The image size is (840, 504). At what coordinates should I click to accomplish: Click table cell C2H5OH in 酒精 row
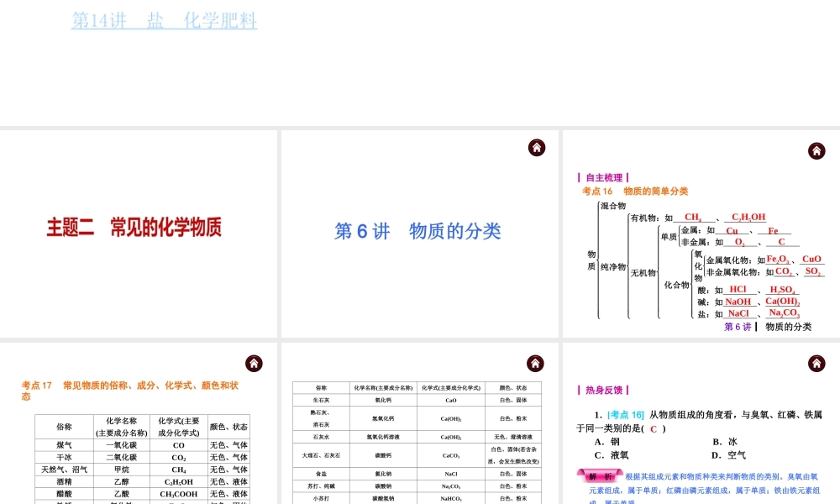(178, 482)
